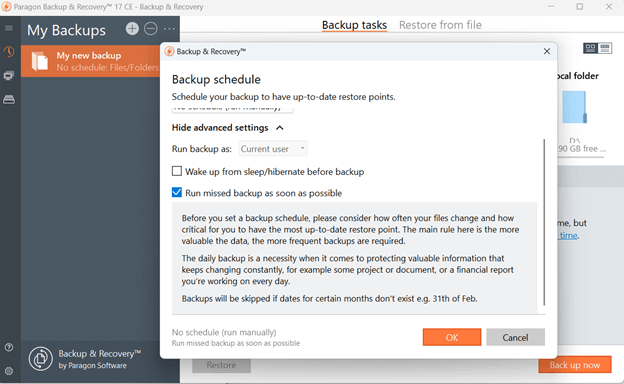
Task: Select My new backup in the list
Action: (x=91, y=61)
